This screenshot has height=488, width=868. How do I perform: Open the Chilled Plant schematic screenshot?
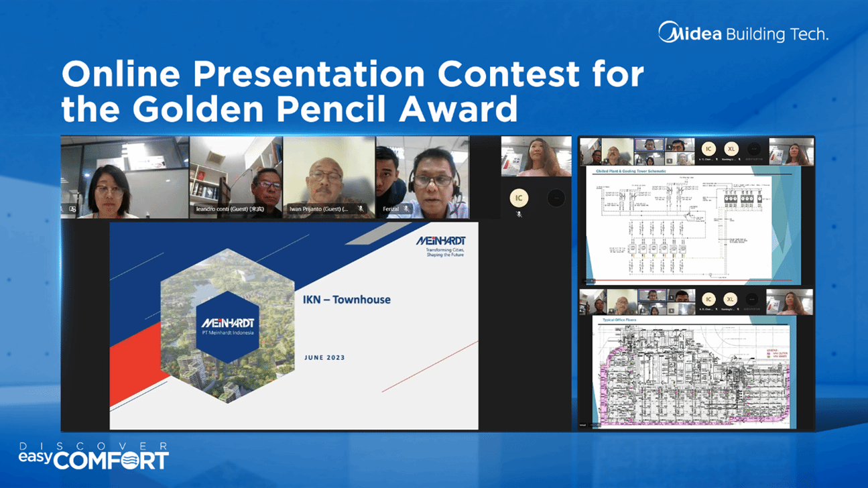pos(690,226)
